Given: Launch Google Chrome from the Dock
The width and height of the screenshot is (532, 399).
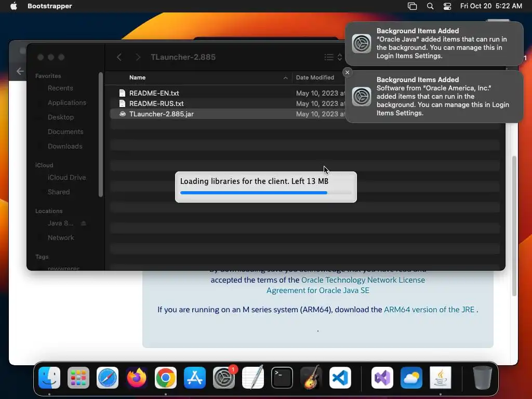Looking at the screenshot, I should pos(166,378).
